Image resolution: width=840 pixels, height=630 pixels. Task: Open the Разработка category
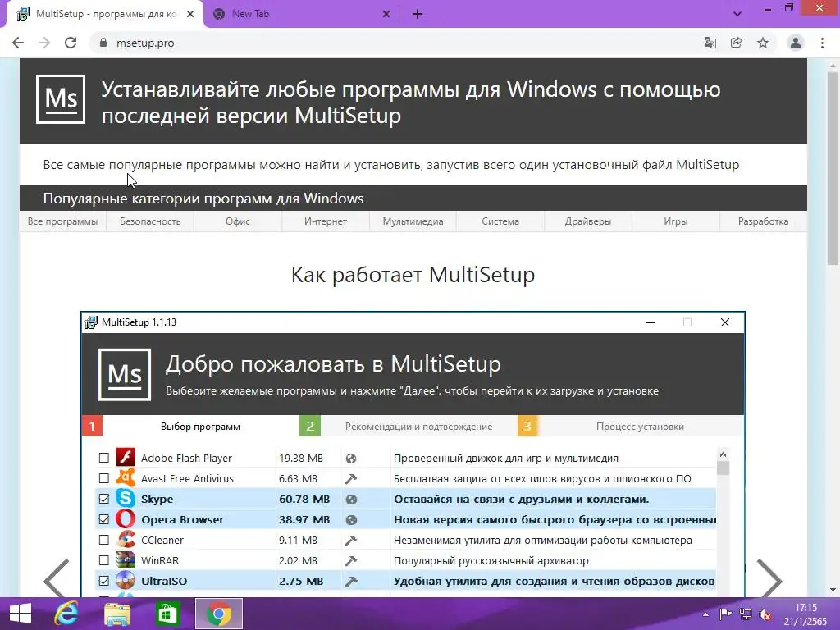click(x=763, y=221)
